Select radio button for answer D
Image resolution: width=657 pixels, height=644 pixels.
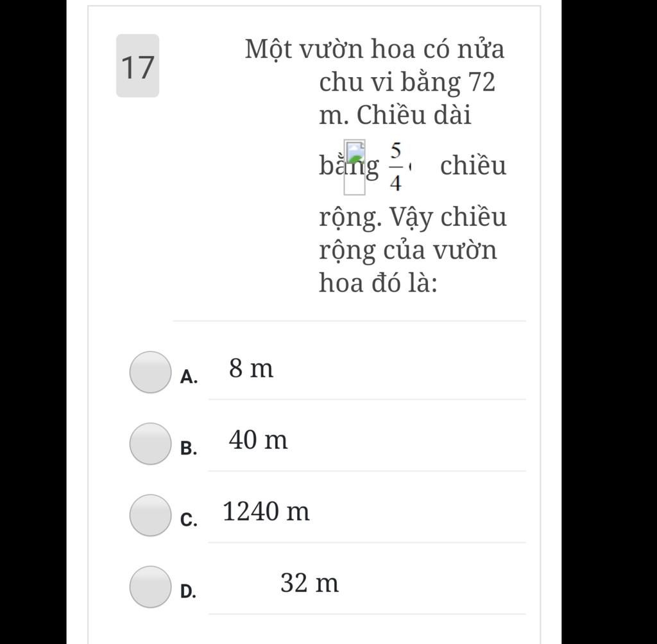[150, 587]
